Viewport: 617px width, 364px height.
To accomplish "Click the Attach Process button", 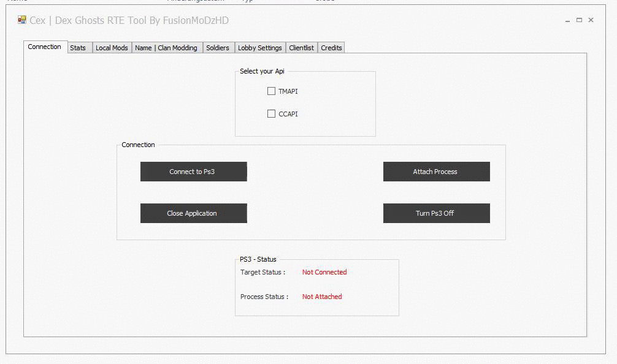I will (437, 172).
